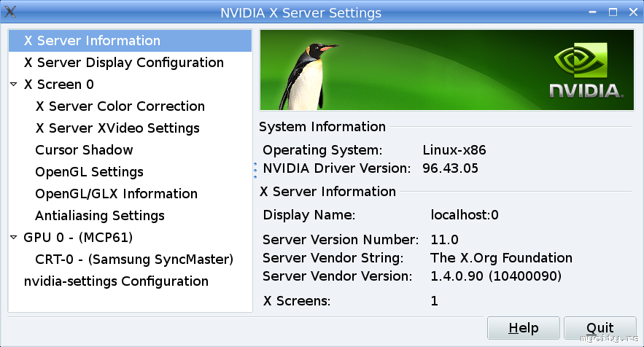Open nvidia-settings Configuration page
This screenshot has width=644, height=347.
116,281
